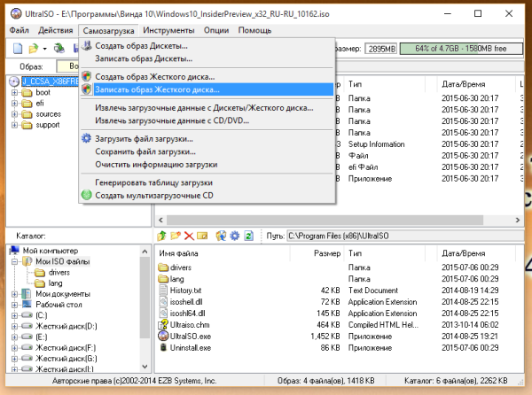This screenshot has height=395, width=532.
Task: Open the 'Файл' menu
Action: point(19,30)
